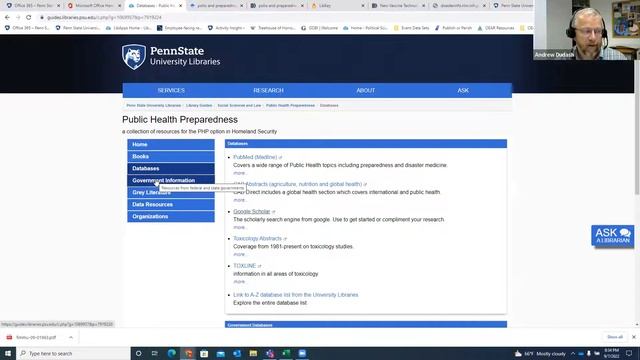640x360 pixels.
Task: Click the Library Guides breadcrumb link
Action: point(199,105)
